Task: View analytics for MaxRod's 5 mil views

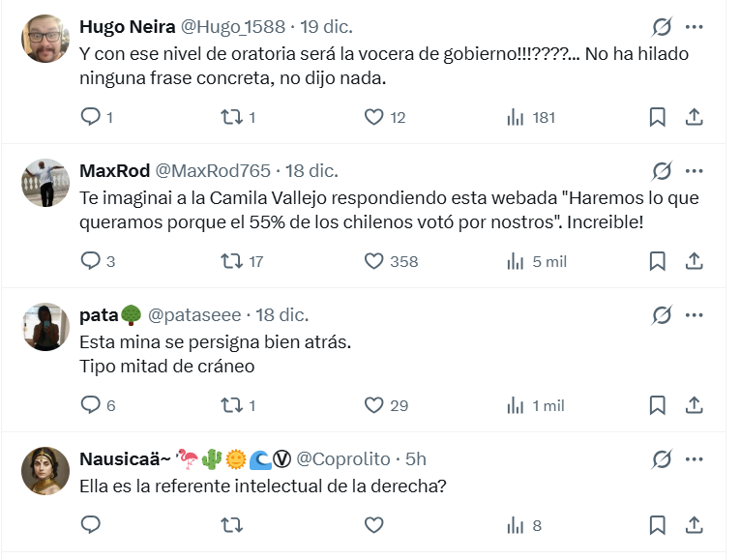Action: point(517,261)
